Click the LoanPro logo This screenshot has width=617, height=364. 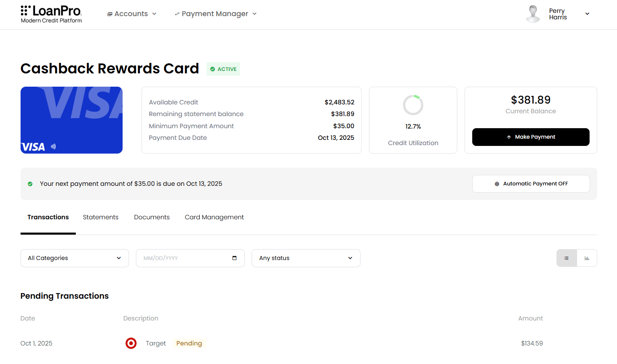point(51,14)
